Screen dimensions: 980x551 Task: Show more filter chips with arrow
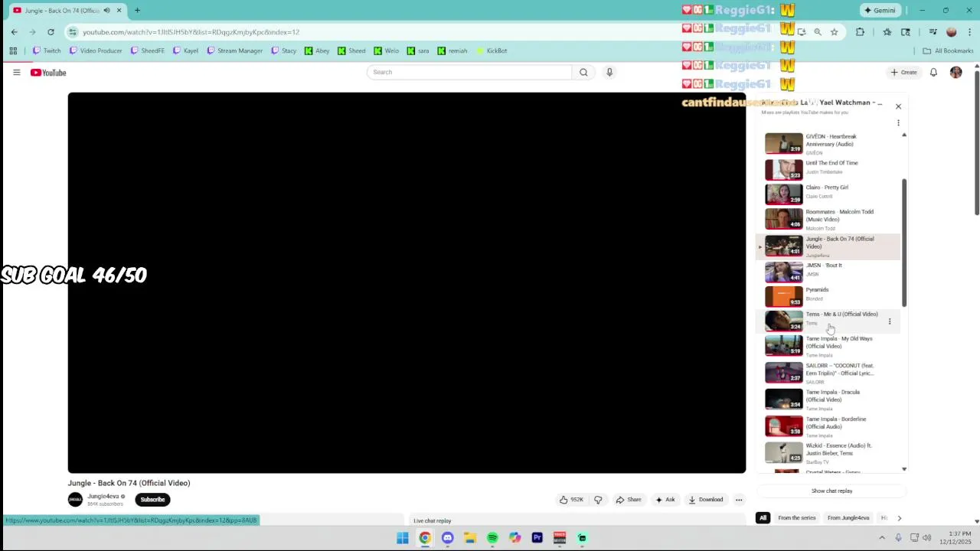(899, 518)
